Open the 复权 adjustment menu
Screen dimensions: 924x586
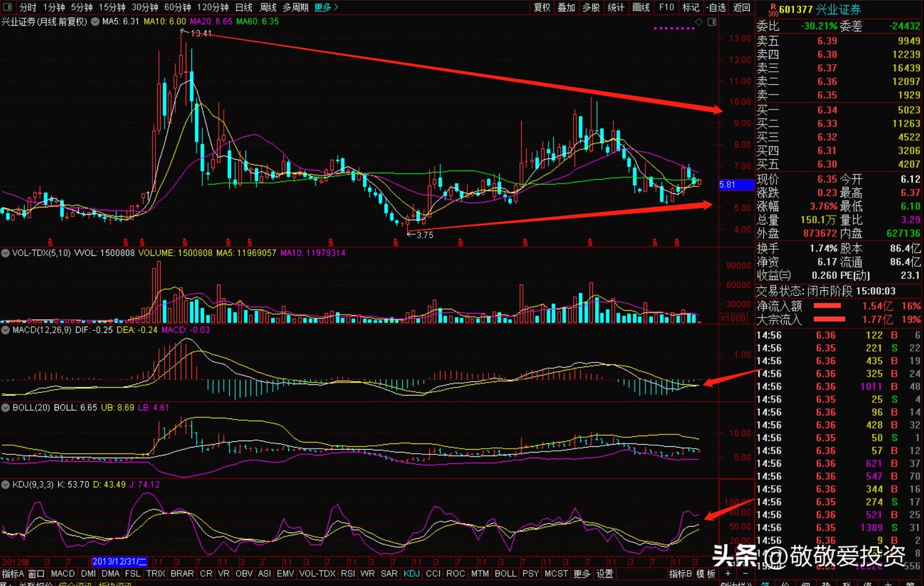[x=542, y=7]
